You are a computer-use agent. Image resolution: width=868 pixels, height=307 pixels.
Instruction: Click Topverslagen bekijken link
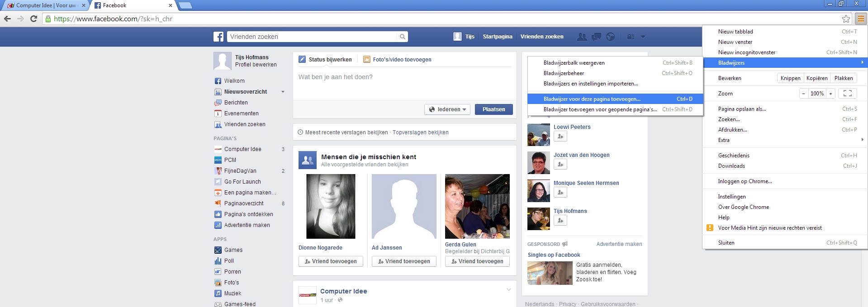pyautogui.click(x=421, y=132)
